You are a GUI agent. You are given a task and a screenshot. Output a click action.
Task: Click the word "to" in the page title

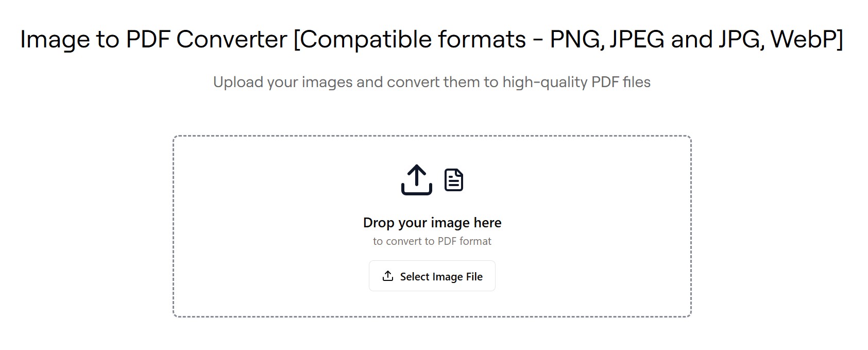[108, 40]
